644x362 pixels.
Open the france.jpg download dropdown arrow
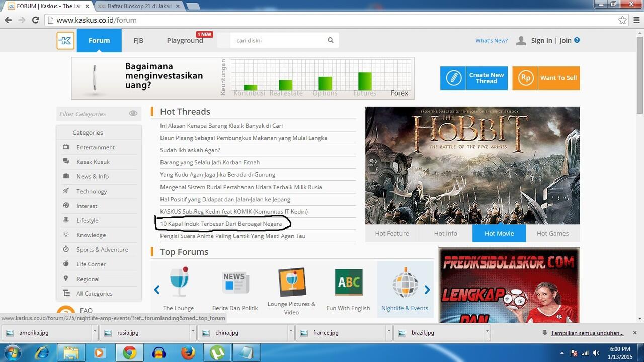tap(389, 333)
